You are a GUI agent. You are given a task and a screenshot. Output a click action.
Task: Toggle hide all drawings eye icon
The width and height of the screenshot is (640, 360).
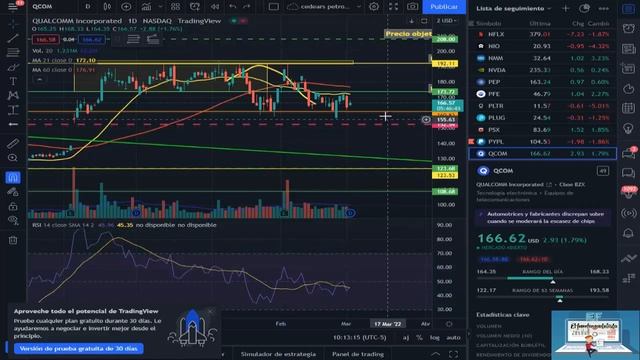13,221
